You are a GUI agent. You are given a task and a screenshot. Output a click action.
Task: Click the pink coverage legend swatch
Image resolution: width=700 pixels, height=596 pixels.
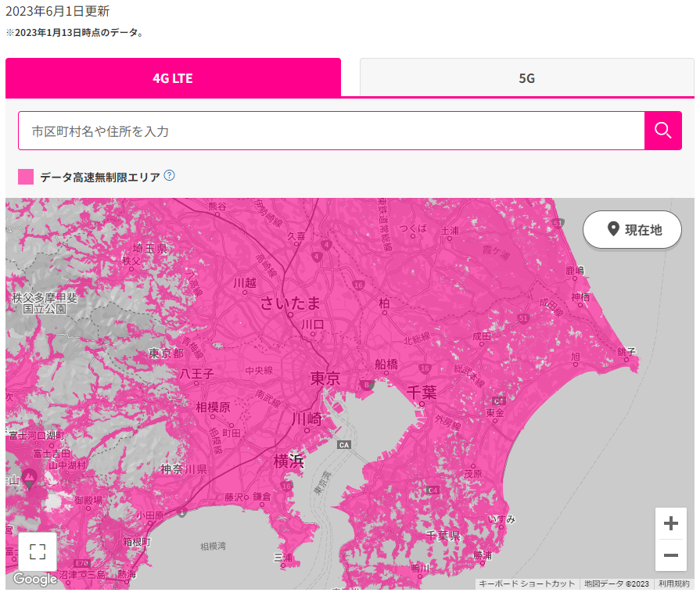pos(26,177)
